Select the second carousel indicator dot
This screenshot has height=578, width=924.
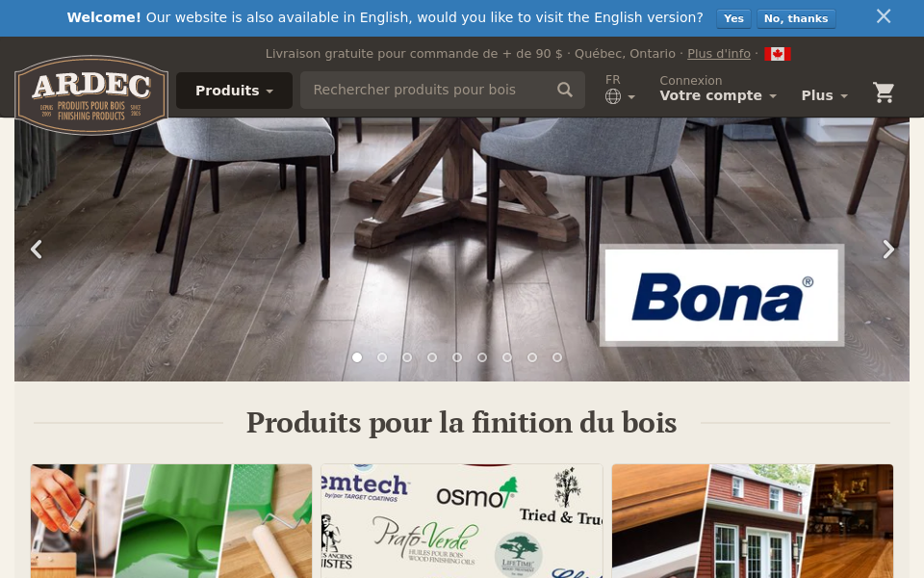[382, 357]
